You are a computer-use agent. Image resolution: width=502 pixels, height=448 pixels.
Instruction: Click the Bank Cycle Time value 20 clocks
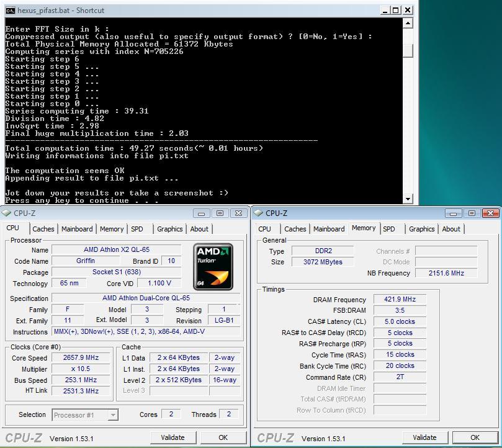pos(400,365)
